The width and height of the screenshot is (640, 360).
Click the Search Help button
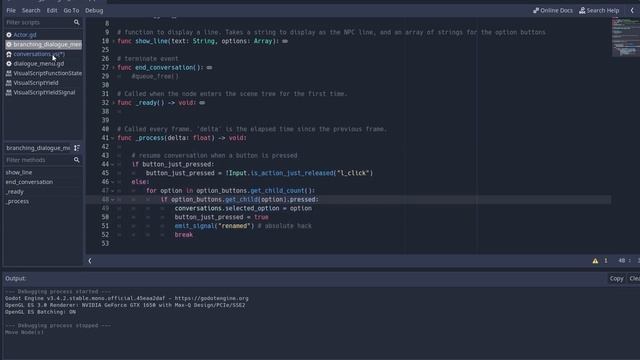point(599,10)
